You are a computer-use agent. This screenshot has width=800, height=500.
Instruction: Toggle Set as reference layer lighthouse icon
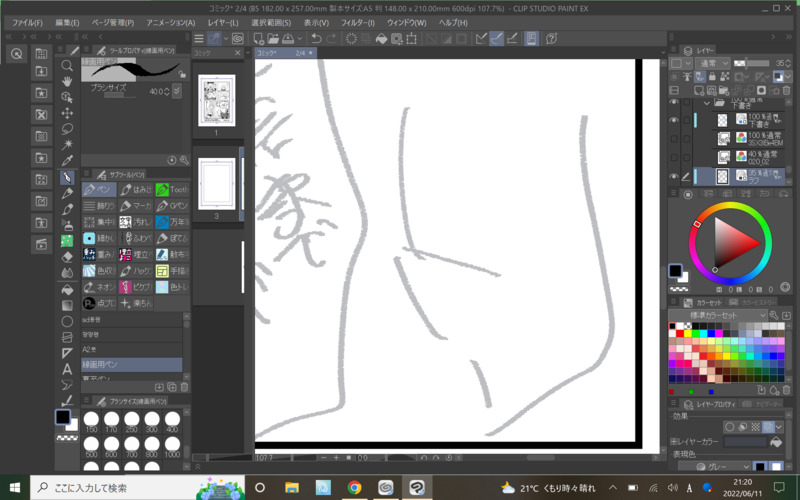point(687,77)
